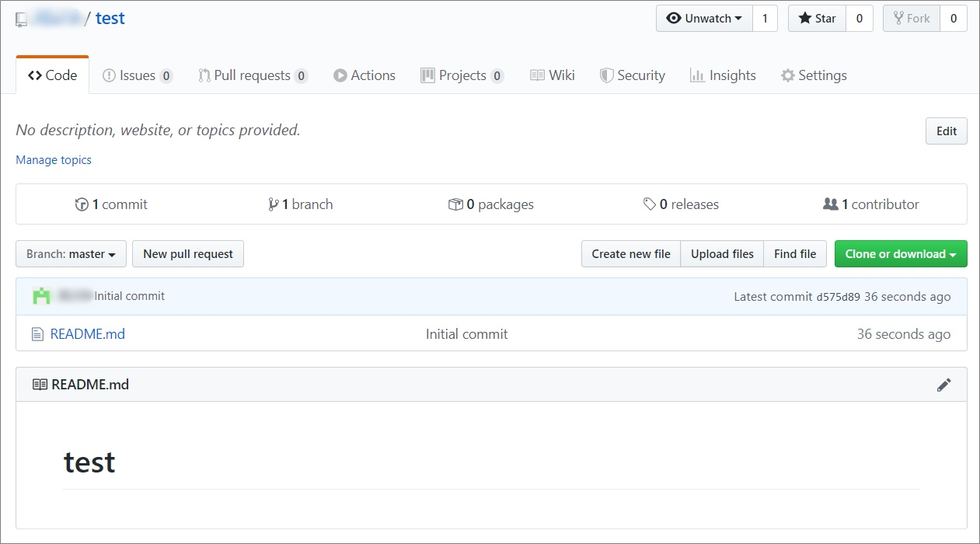The image size is (980, 544).
Task: Click the play icon on Actions tab
Action: pyautogui.click(x=340, y=75)
